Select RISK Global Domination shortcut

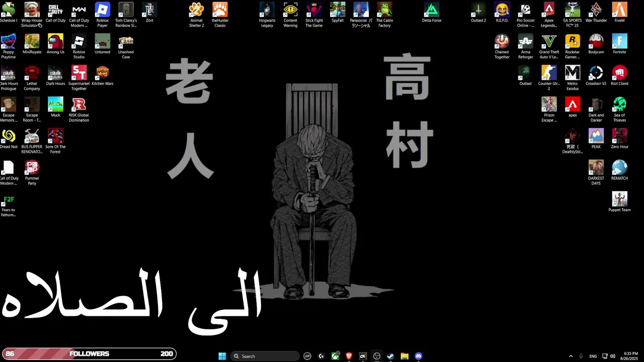[x=79, y=110]
